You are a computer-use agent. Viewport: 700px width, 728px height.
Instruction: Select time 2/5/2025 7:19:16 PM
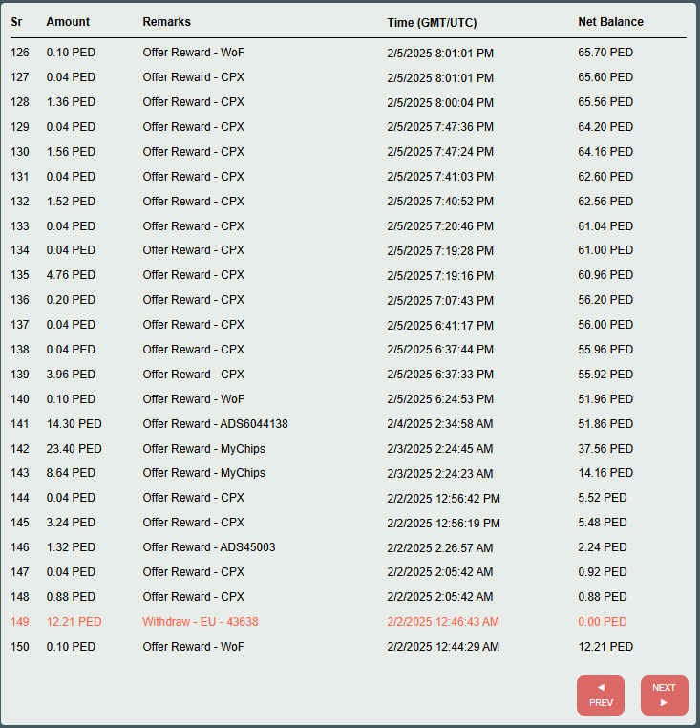tap(440, 276)
